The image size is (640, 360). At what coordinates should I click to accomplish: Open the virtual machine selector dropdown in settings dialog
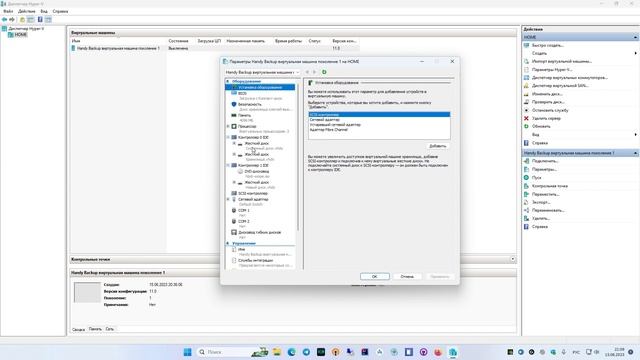click(x=262, y=72)
